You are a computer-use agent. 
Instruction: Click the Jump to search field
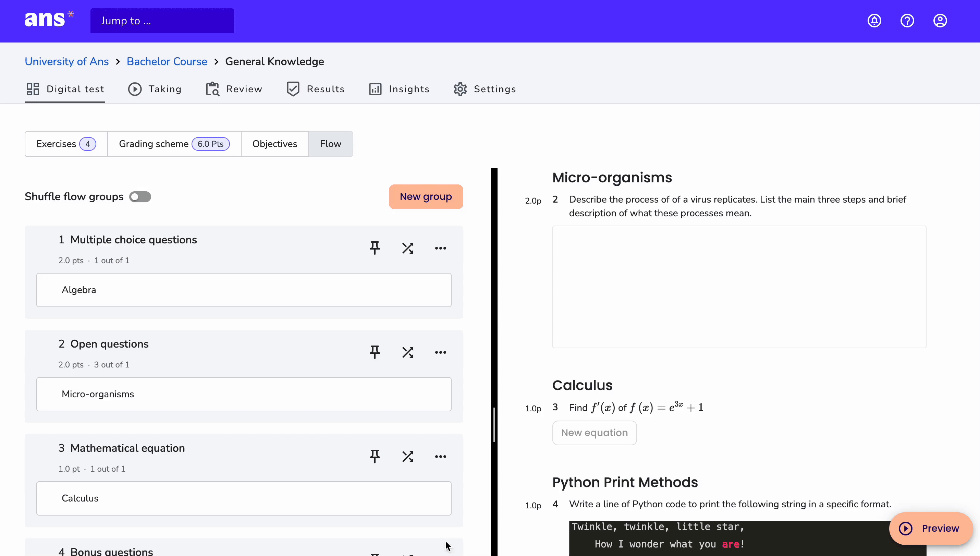click(162, 21)
